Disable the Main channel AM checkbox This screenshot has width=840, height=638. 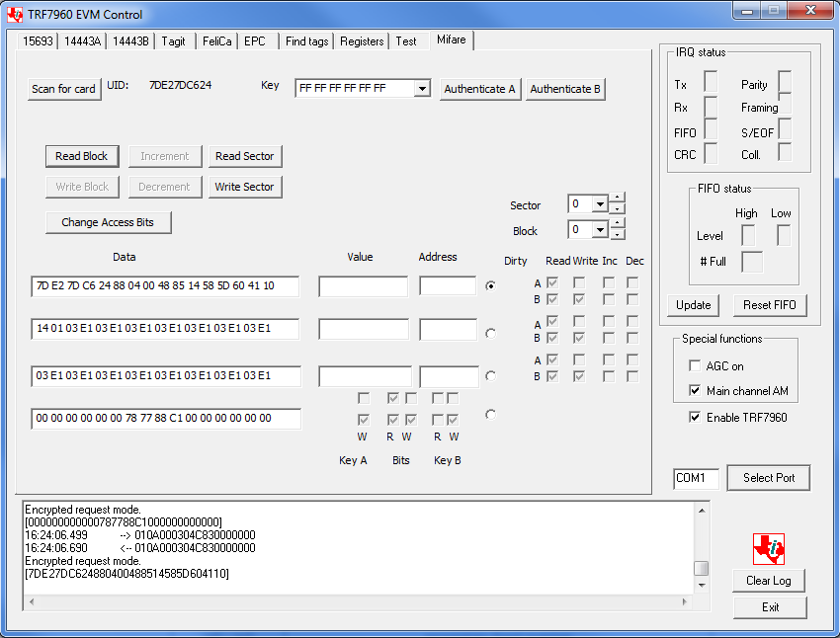click(695, 388)
